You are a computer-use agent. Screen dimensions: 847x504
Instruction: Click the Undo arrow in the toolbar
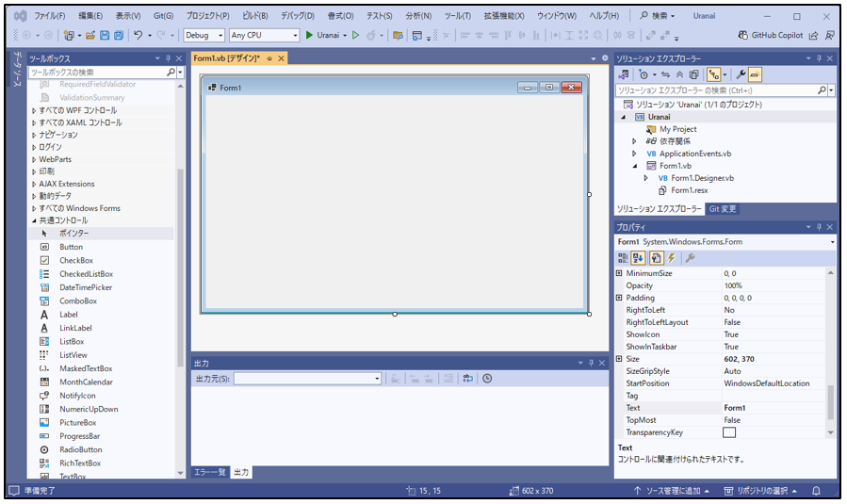(138, 35)
